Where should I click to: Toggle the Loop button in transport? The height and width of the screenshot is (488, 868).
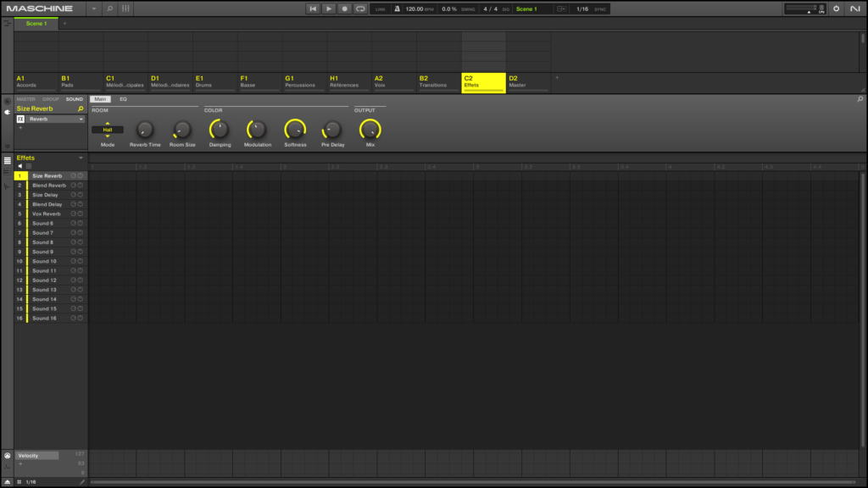point(360,8)
